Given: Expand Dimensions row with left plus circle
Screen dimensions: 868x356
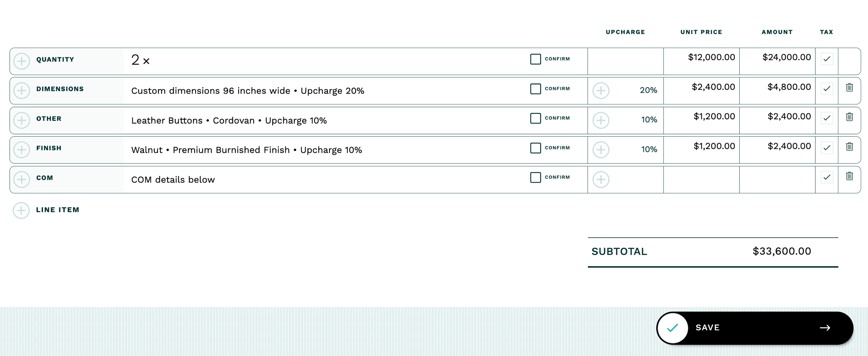Looking at the screenshot, I should pyautogui.click(x=22, y=90).
